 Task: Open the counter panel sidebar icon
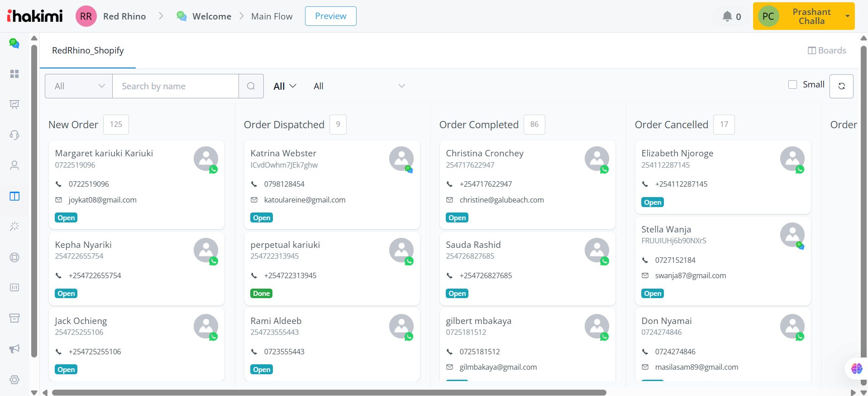[x=14, y=288]
